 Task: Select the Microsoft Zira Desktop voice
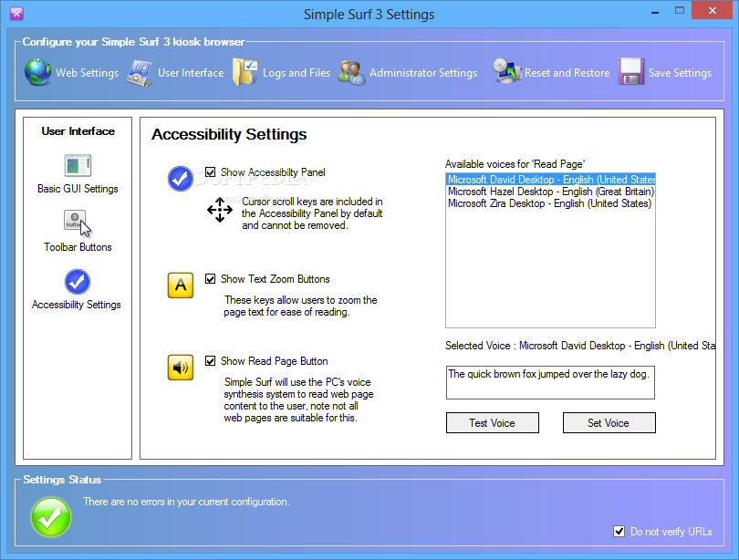click(x=550, y=203)
